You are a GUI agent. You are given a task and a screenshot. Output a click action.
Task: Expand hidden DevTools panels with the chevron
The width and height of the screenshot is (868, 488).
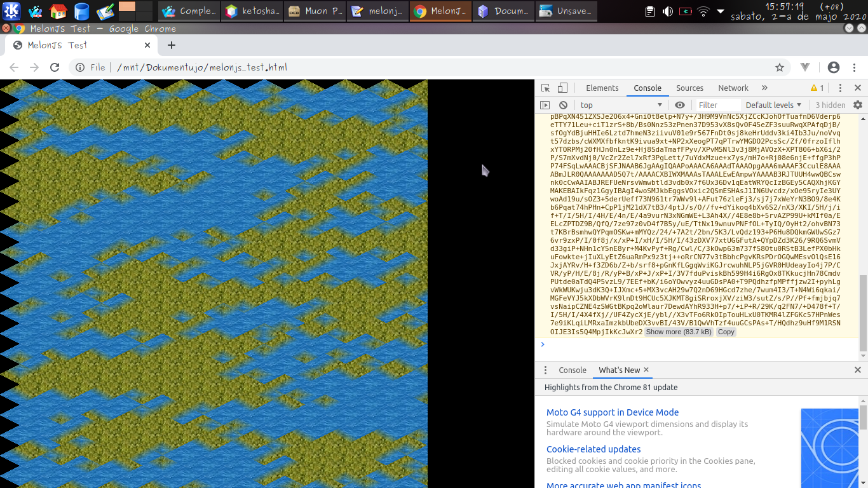[x=764, y=88]
